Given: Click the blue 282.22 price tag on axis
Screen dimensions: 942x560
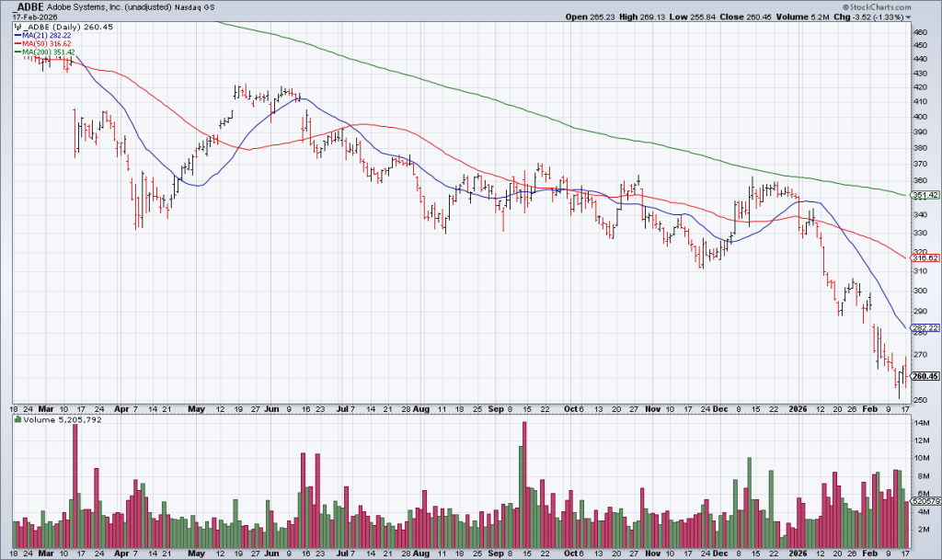Looking at the screenshot, I should tap(925, 327).
